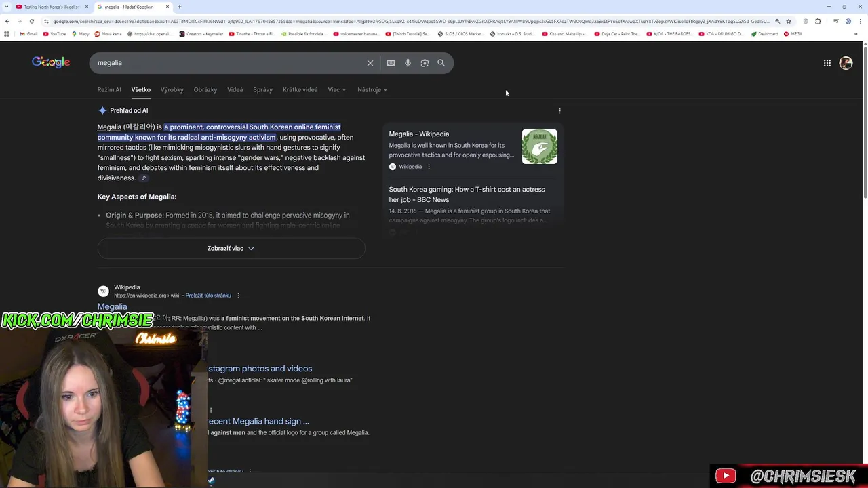Open the YouTube bookmark
Viewport: 868px width, 488px height.
54,34
